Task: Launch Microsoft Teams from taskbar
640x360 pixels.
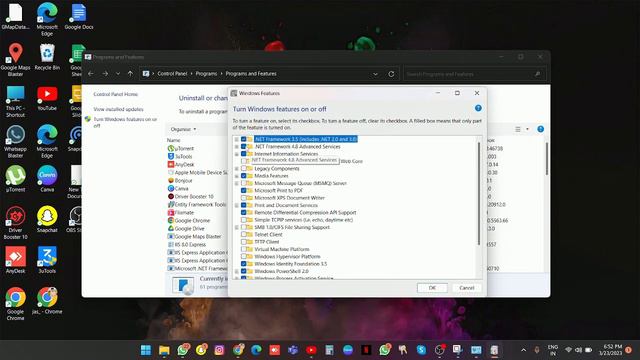Action: point(293,350)
